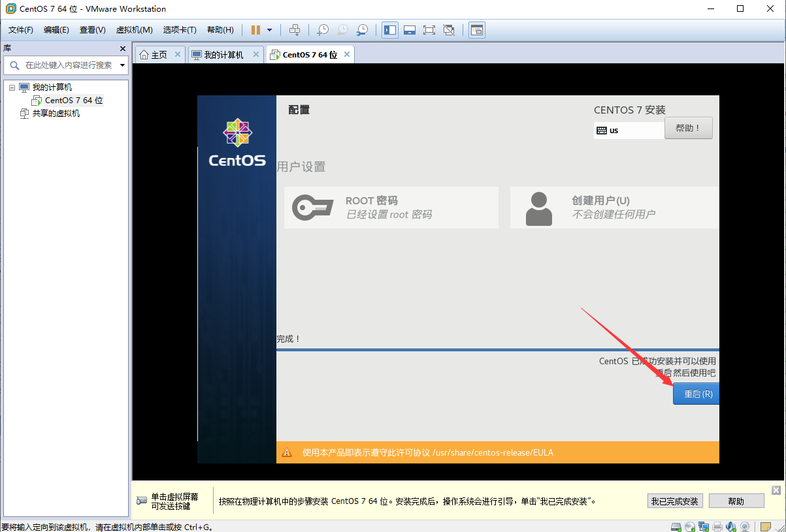
Task: Click the printer status bar icon
Action: [x=717, y=526]
